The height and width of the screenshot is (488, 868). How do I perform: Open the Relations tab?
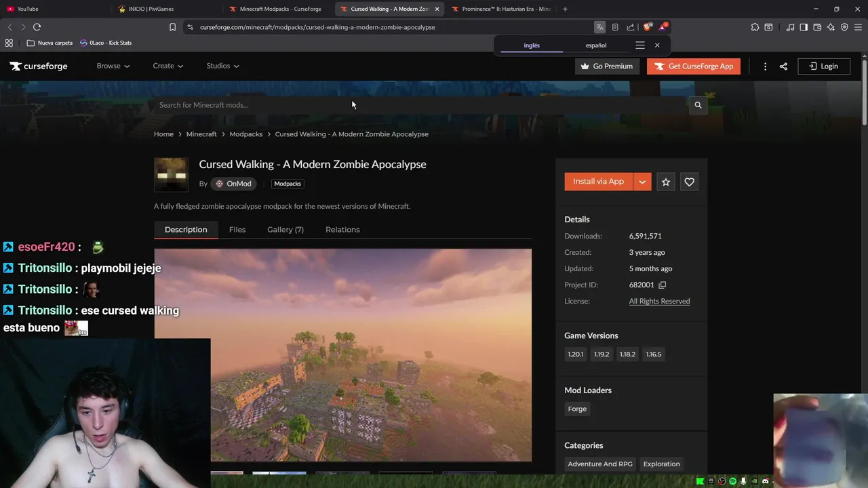342,230
